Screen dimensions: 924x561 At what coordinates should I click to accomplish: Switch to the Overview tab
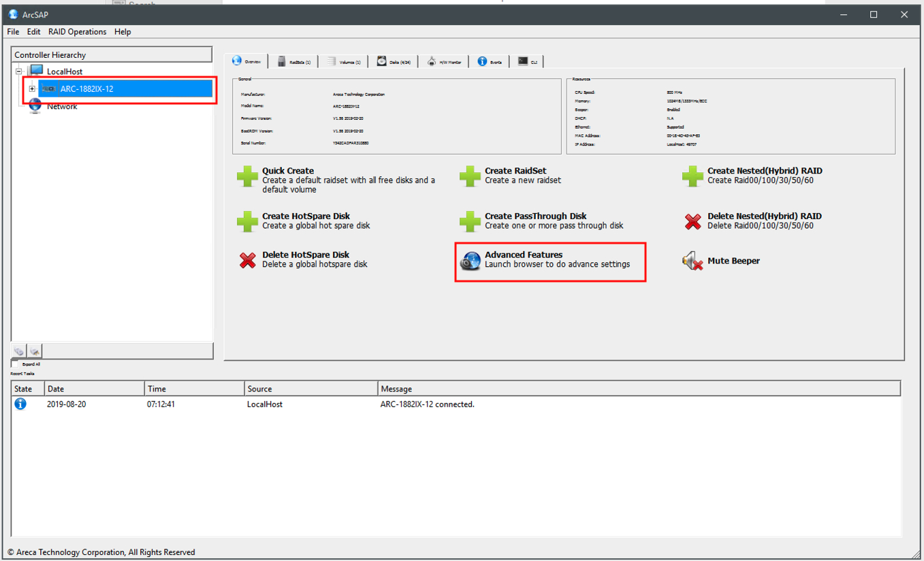pos(246,61)
